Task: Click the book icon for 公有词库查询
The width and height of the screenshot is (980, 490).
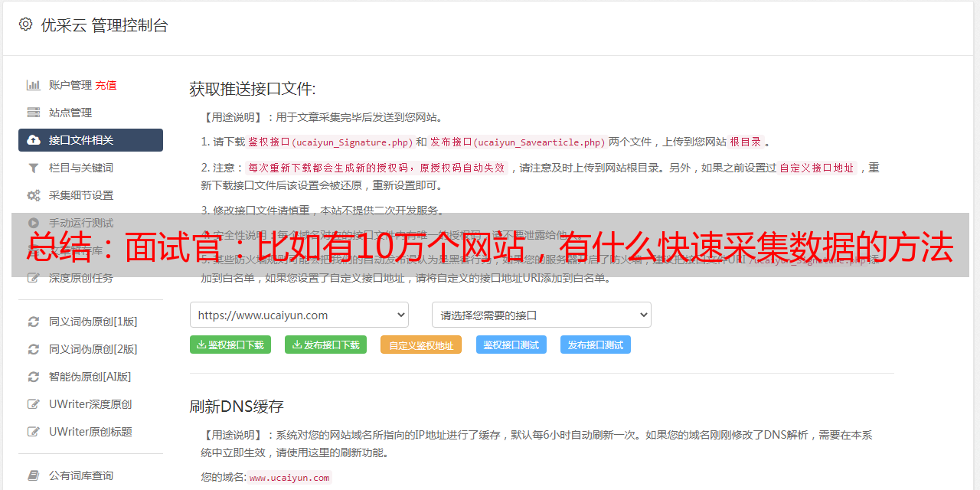Action: point(34,475)
